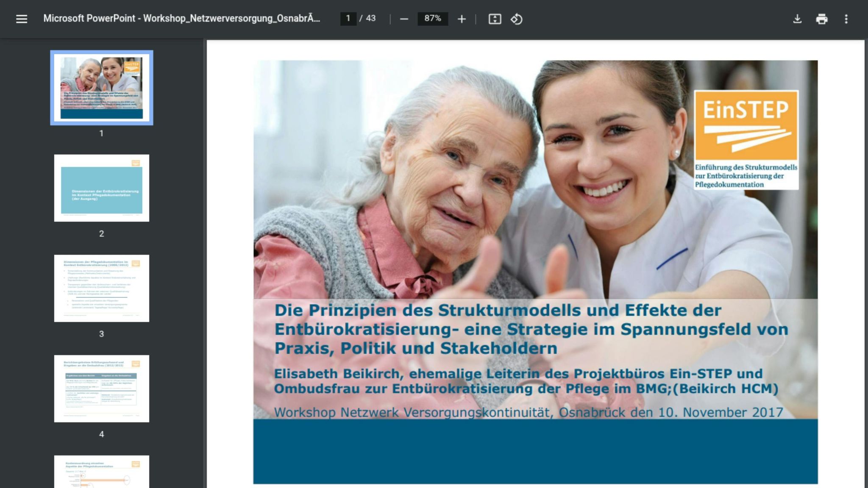Open the page 2 thumbnail

coord(102,188)
